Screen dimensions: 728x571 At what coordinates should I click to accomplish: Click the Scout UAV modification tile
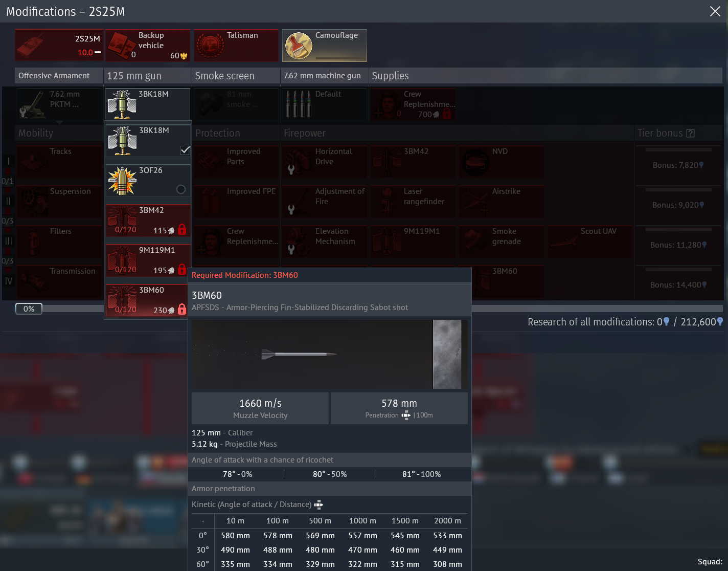tap(590, 241)
